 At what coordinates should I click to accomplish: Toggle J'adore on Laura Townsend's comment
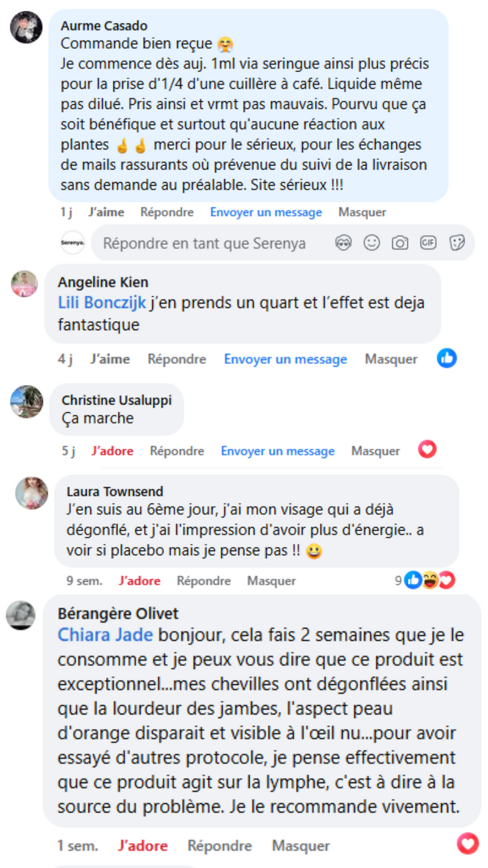pos(140,581)
